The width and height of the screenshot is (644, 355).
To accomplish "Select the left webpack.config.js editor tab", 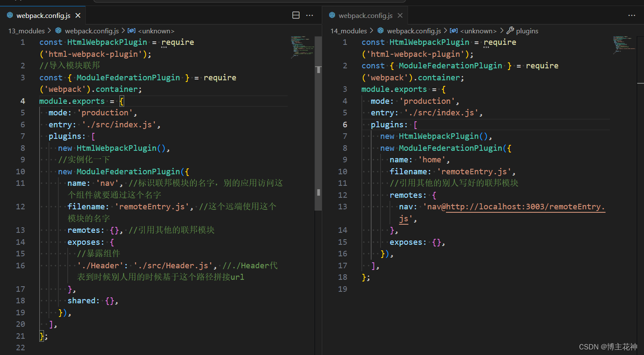I will (x=43, y=15).
